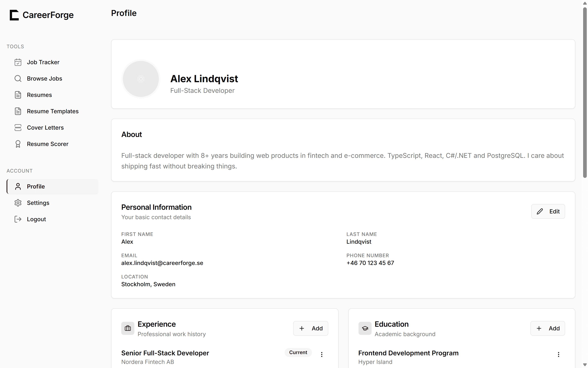Open account Settings
Screen dimensions: 588x368
(x=52, y=203)
